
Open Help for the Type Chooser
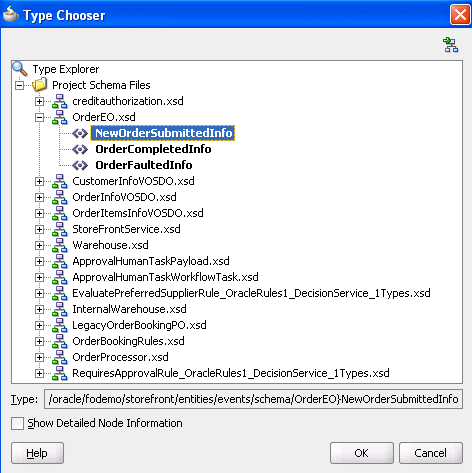37,453
